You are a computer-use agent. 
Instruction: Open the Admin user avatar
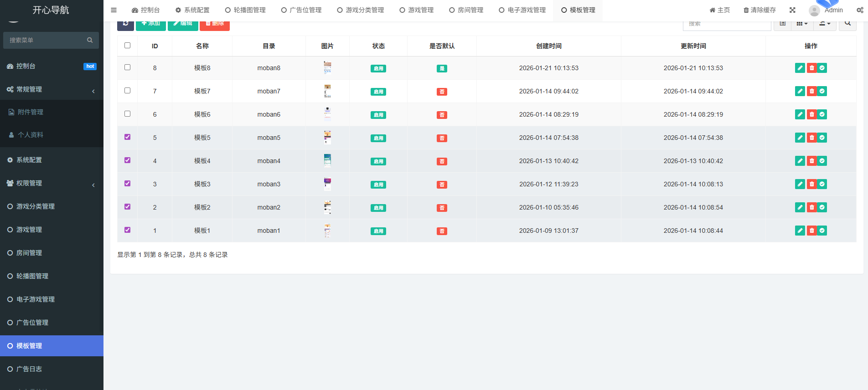click(814, 10)
